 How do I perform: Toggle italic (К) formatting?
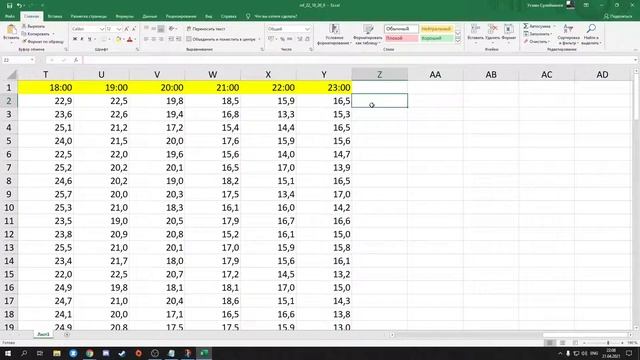pyautogui.click(x=82, y=39)
